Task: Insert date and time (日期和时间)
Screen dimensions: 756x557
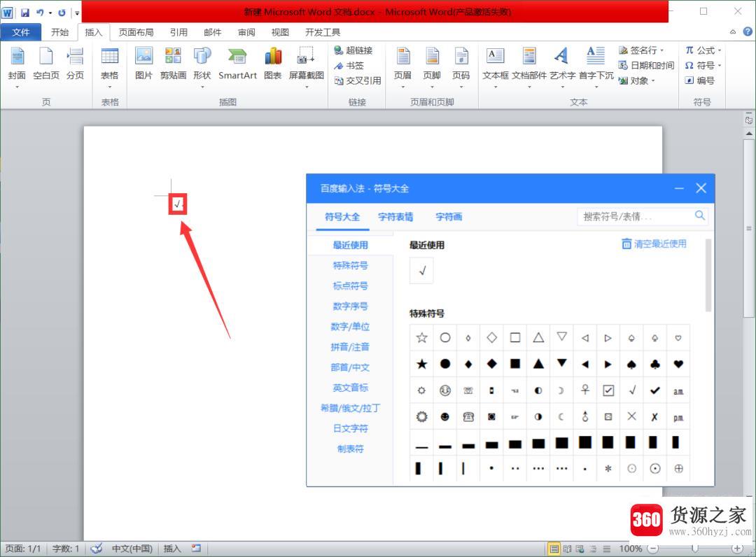Action: [647, 66]
